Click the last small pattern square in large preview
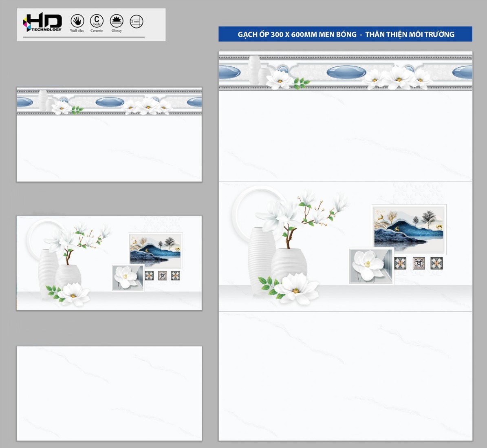The width and height of the screenshot is (487, 448). tap(436, 263)
